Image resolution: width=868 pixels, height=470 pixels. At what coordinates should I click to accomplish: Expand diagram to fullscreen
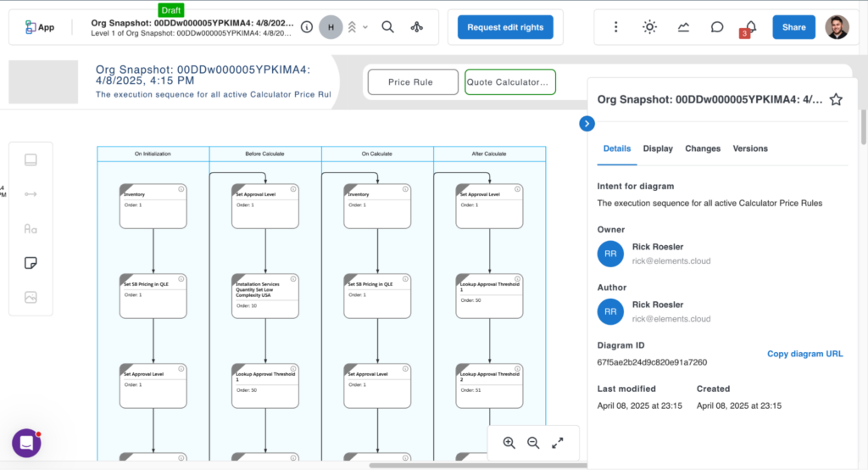click(x=558, y=443)
